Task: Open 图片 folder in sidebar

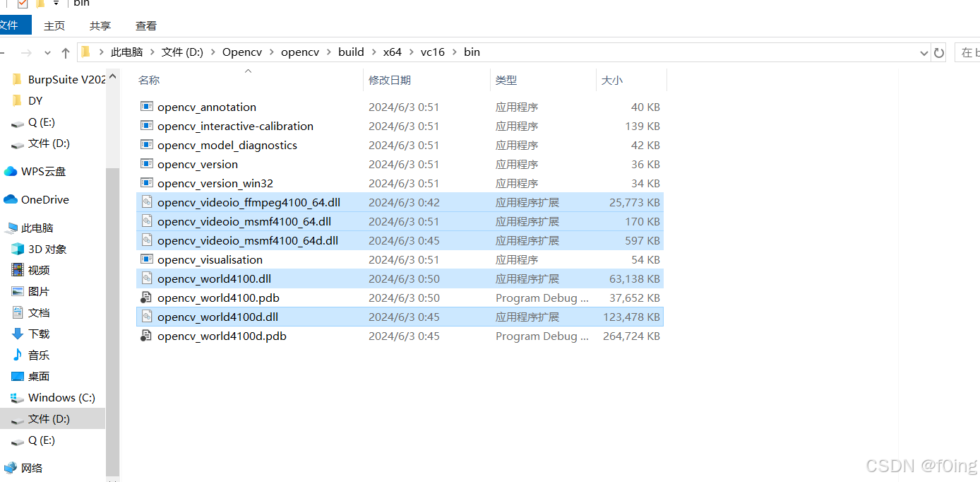Action: [x=31, y=291]
